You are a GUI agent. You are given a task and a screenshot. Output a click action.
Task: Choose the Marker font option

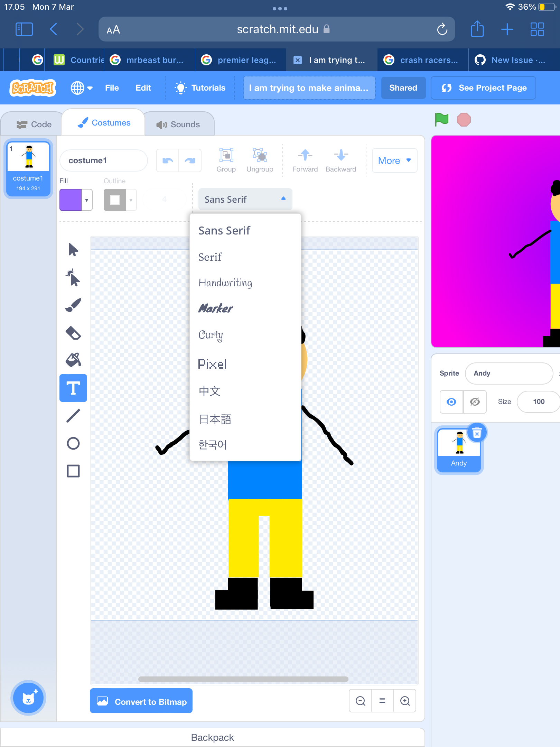point(216,308)
